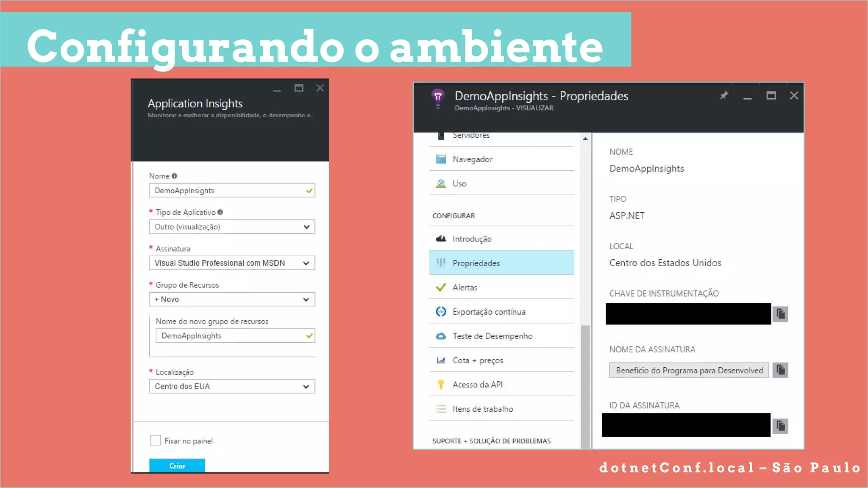The width and height of the screenshot is (868, 488).
Task: Close the DemoAppInsights Propriedades blade
Action: 794,95
